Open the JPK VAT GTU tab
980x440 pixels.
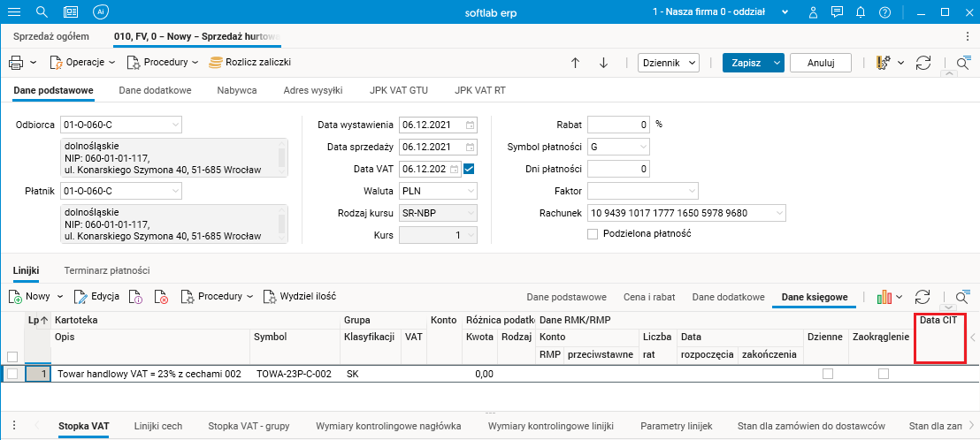pos(399,90)
